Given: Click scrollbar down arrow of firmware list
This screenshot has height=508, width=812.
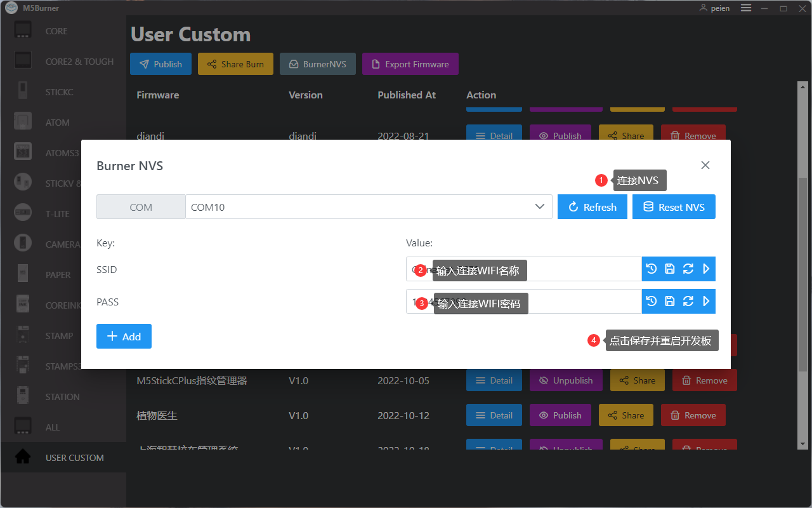Looking at the screenshot, I should click(802, 443).
